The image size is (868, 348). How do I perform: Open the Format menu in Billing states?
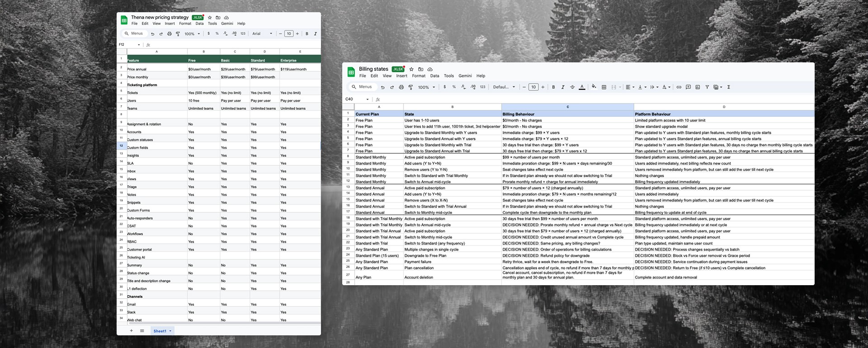419,76
